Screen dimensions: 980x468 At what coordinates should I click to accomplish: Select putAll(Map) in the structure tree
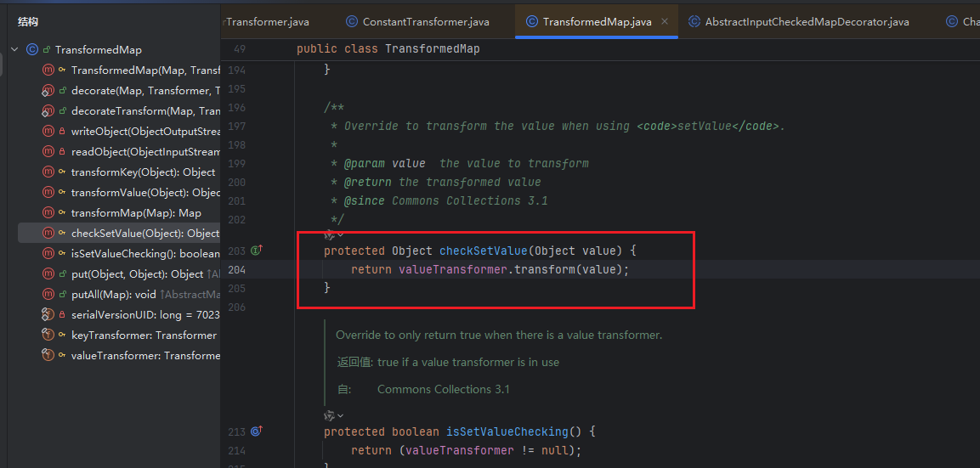(x=113, y=295)
